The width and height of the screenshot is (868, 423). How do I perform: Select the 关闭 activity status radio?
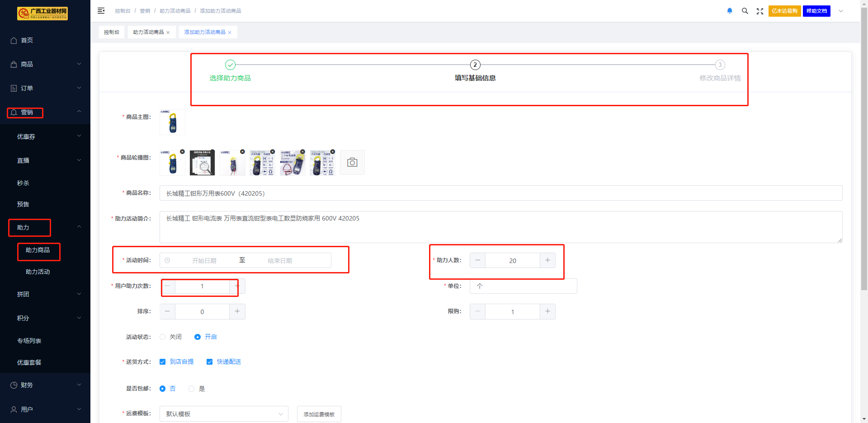tap(163, 337)
